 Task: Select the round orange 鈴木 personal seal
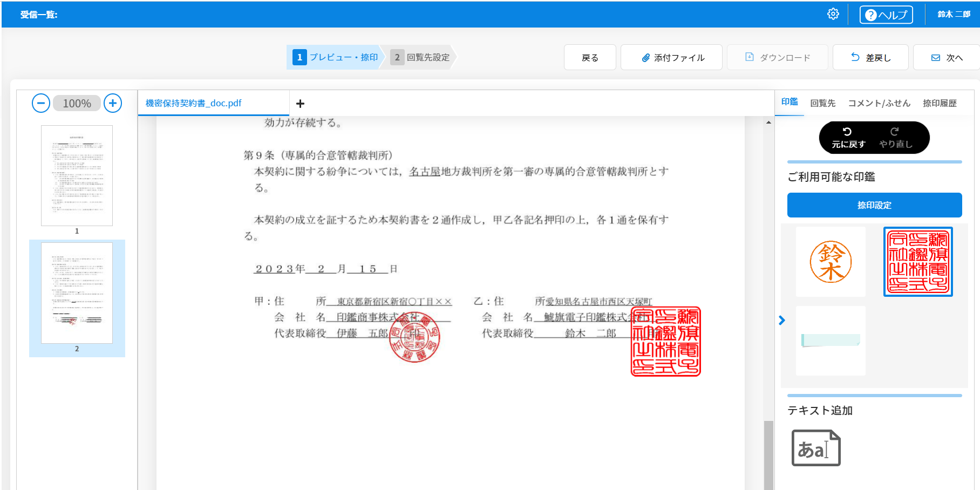831,262
